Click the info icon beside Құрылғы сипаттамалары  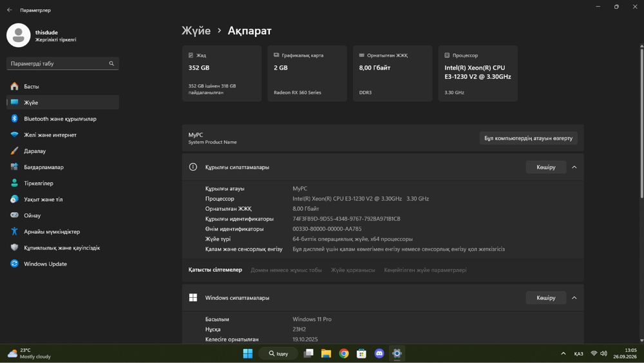click(x=193, y=167)
